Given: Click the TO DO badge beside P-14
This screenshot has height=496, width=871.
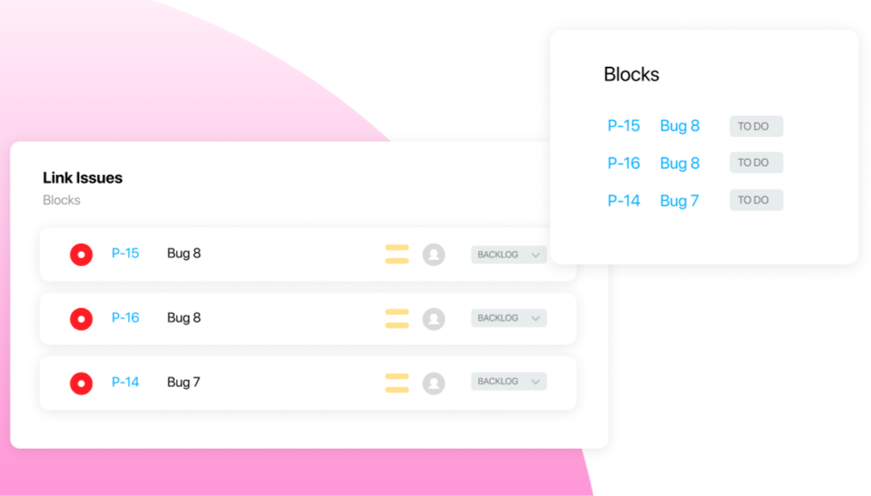Looking at the screenshot, I should click(x=755, y=200).
